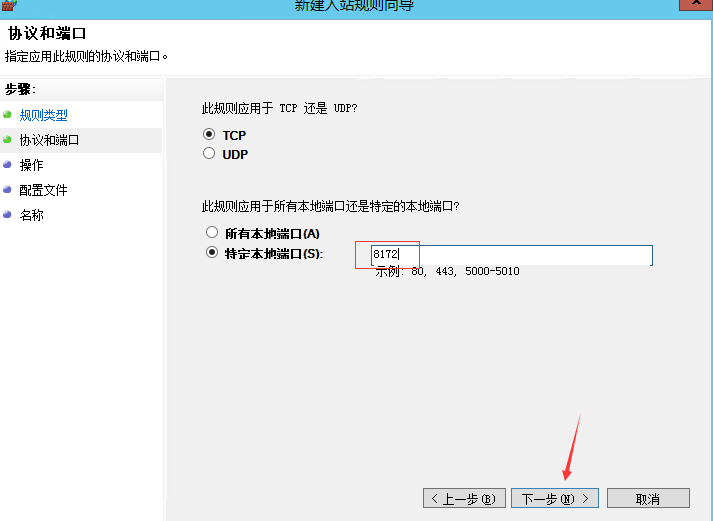The height and width of the screenshot is (521, 713).
Task: Select the UDP radio button
Action: pyautogui.click(x=209, y=154)
